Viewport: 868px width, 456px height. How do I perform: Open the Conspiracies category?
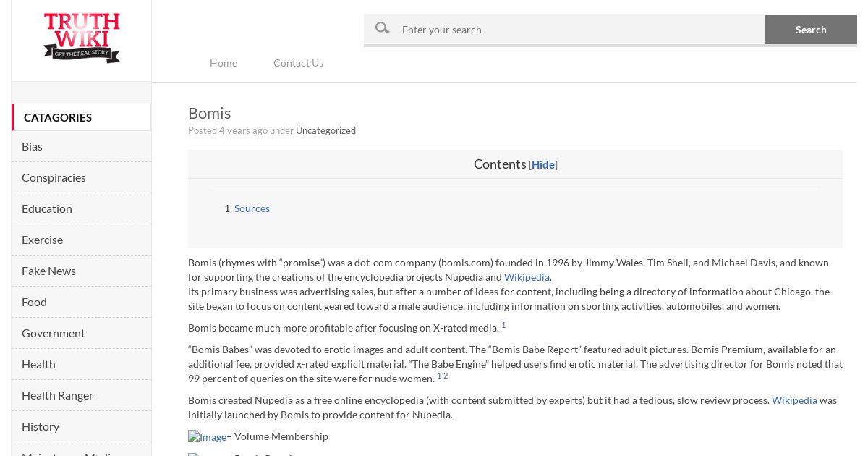coord(81,177)
